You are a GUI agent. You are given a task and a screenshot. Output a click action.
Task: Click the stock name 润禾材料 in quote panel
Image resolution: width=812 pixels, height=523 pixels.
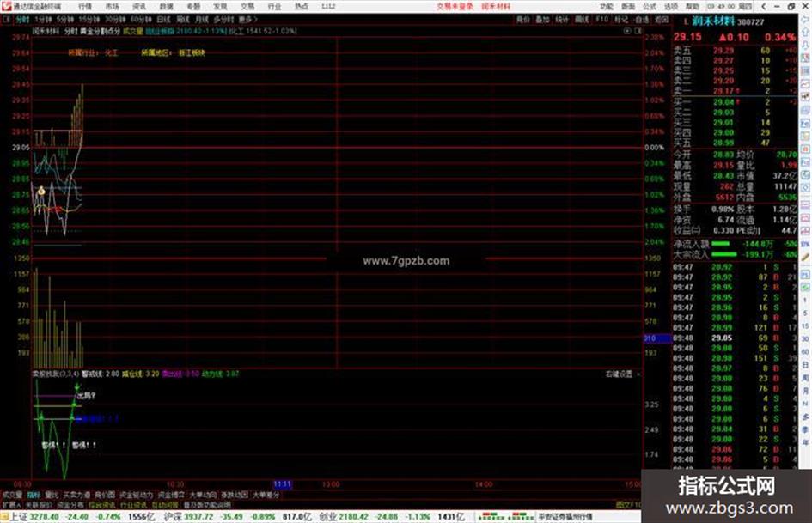pyautogui.click(x=713, y=21)
